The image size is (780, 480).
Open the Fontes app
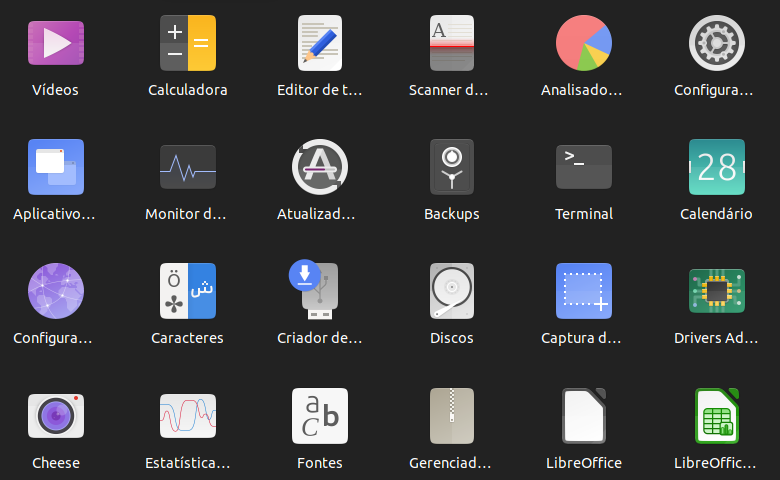coord(320,416)
